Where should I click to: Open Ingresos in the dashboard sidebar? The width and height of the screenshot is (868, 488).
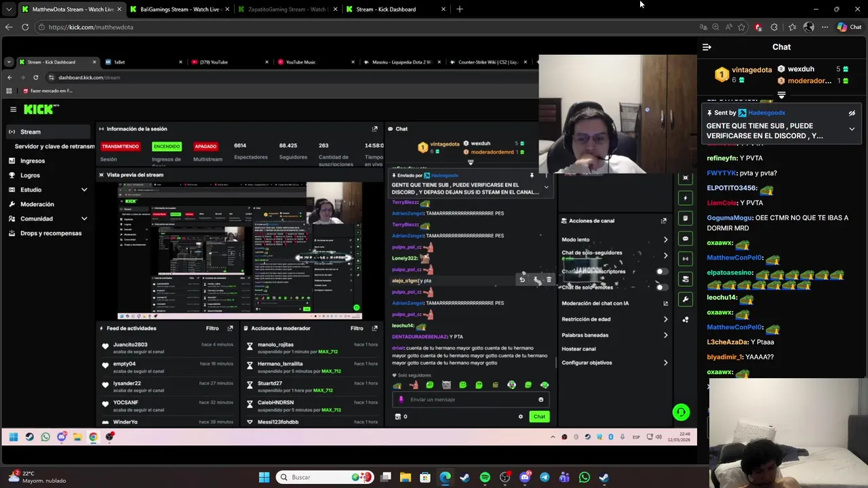[x=33, y=161]
